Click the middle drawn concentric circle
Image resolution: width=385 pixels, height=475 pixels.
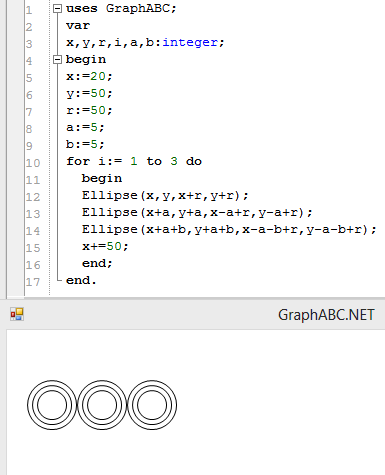coord(102,405)
